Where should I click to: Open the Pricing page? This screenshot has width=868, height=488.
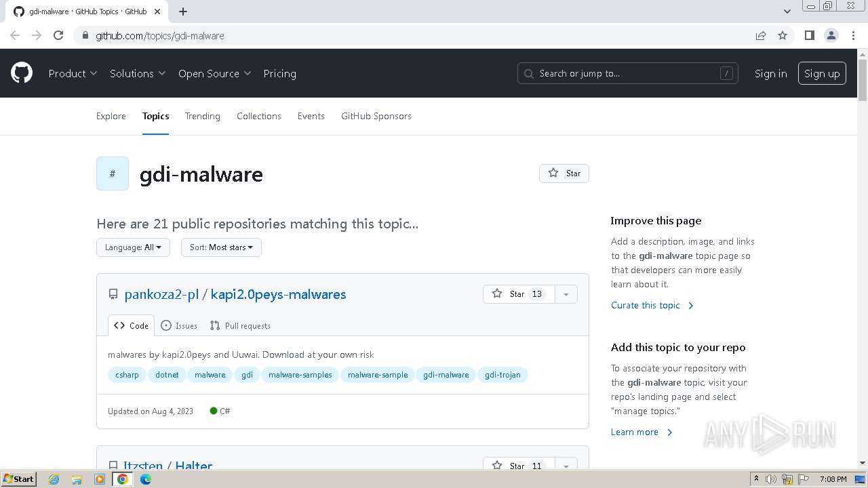pos(279,73)
